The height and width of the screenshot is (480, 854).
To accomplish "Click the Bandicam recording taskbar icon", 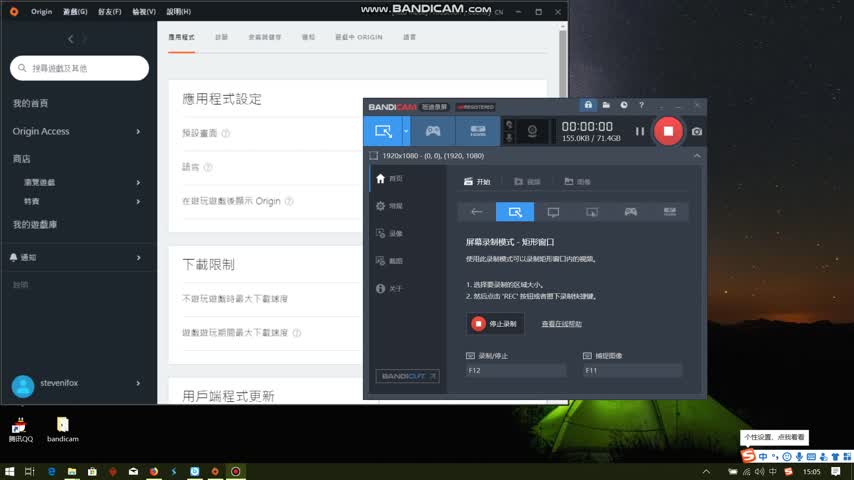I will [235, 471].
